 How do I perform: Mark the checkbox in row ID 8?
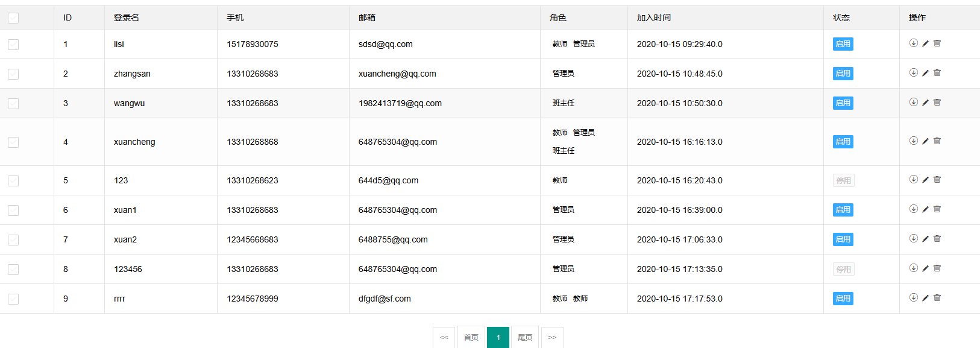pyautogui.click(x=13, y=270)
